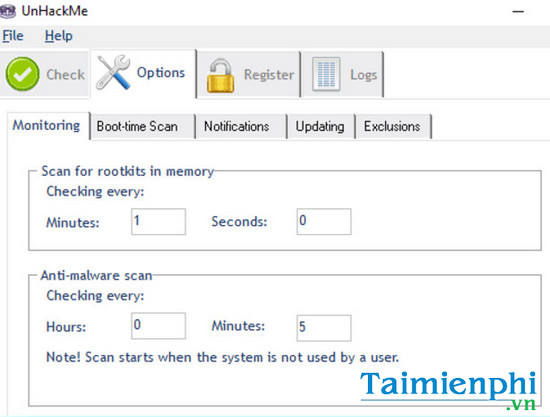Click the rootkit scan Minutes field
The image size is (550, 417).
tap(158, 222)
